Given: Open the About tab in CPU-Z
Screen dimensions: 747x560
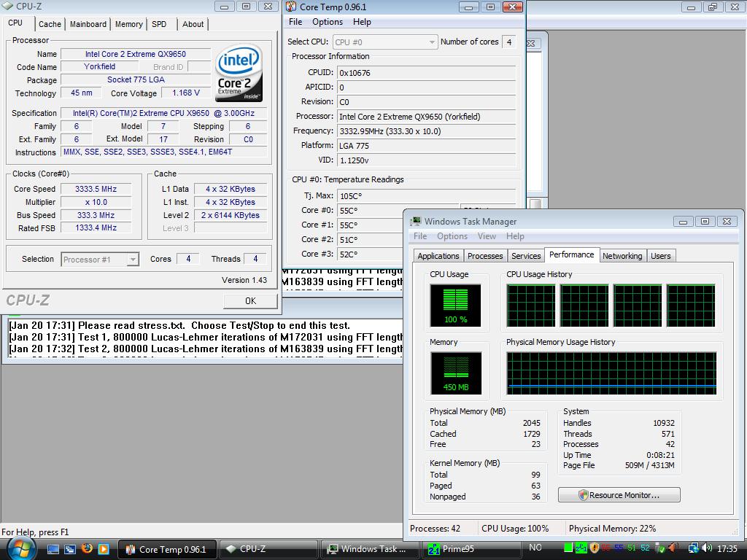Looking at the screenshot, I should (193, 24).
